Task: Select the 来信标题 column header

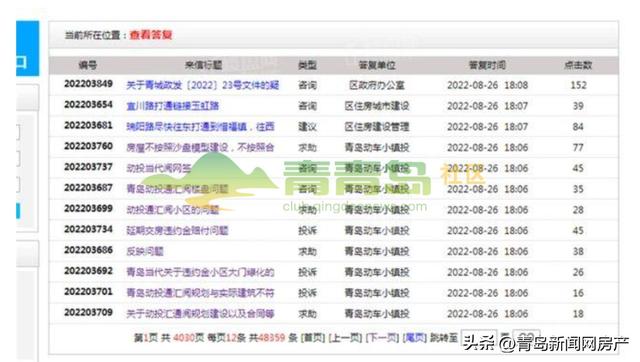Action: tap(203, 65)
